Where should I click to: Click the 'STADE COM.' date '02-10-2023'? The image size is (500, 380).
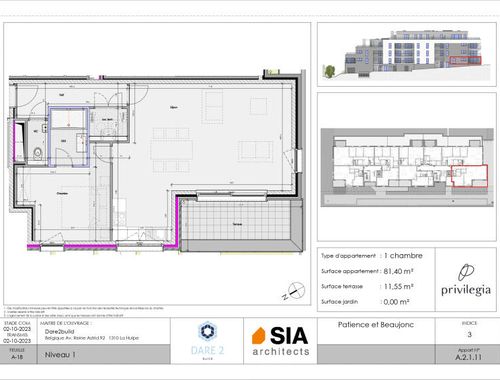17,329
